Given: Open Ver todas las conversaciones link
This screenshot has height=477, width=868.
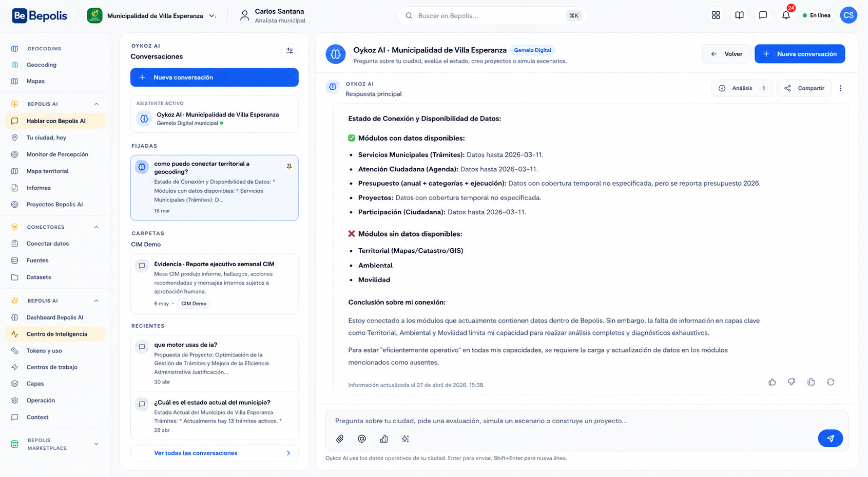Looking at the screenshot, I should 214,453.
